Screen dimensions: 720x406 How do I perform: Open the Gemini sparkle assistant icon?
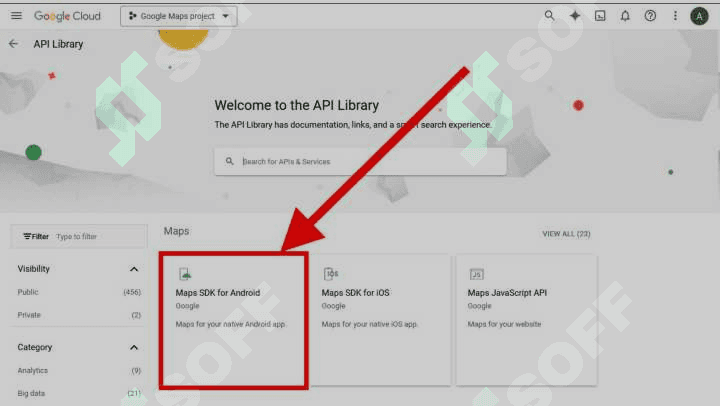[574, 16]
